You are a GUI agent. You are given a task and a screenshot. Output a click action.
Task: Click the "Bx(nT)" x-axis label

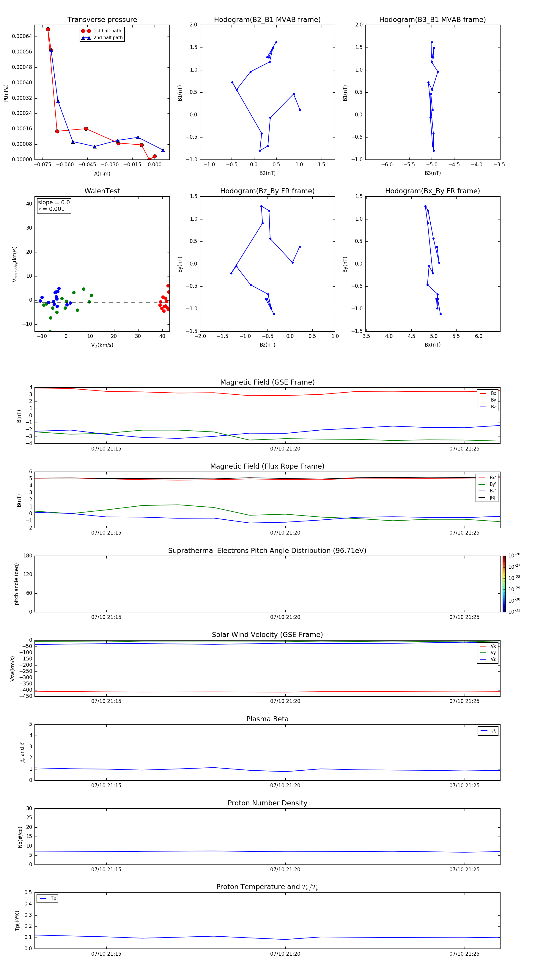pyautogui.click(x=432, y=345)
